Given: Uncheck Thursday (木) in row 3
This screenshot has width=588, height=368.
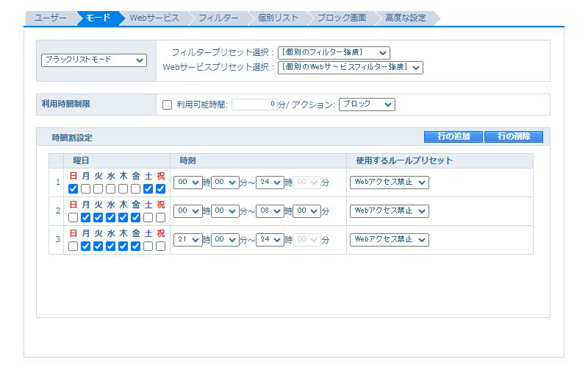Looking at the screenshot, I should 123,246.
